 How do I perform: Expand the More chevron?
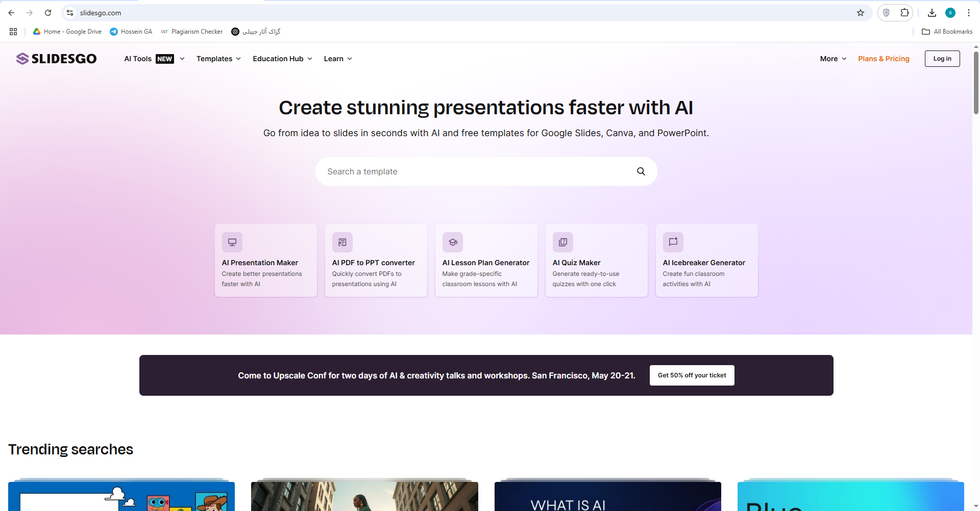click(x=844, y=59)
